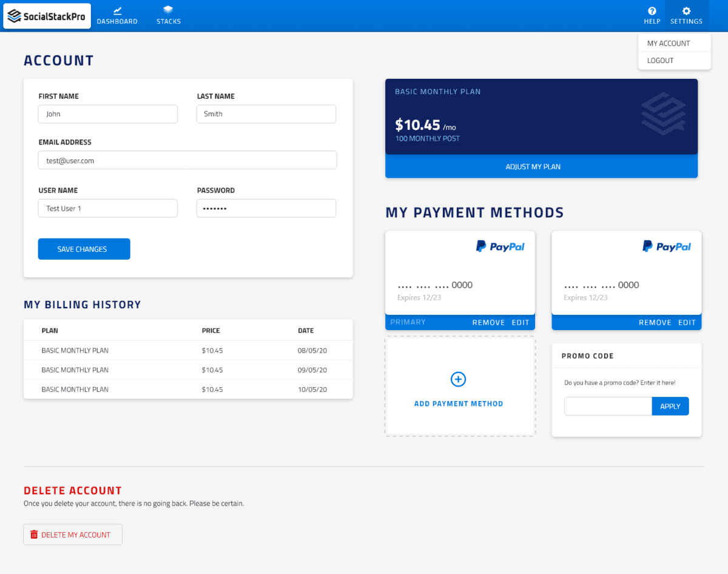
Task: Click the SocialStackPro logo
Action: pos(47,16)
